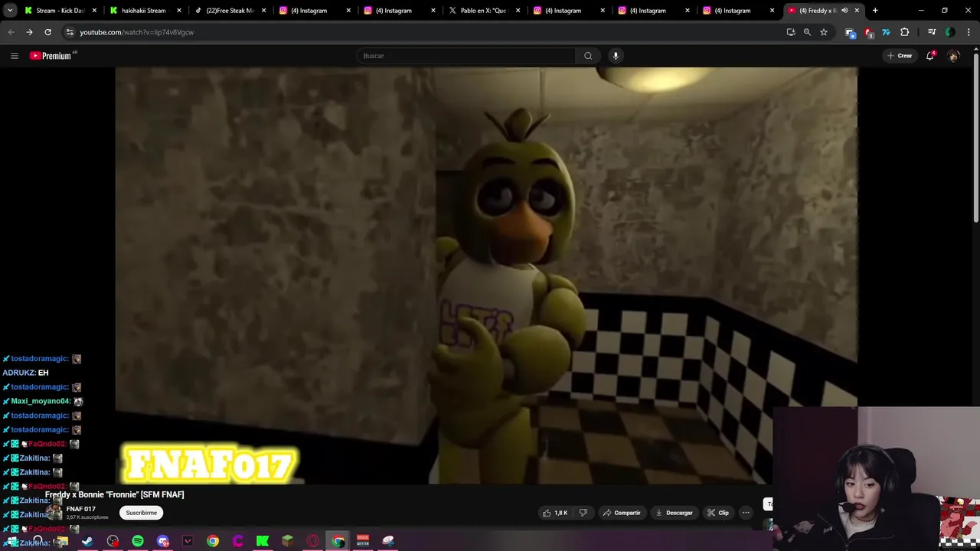Viewport: 980px width, 551px height.
Task: Open the media control playlist icon
Action: 932,32
